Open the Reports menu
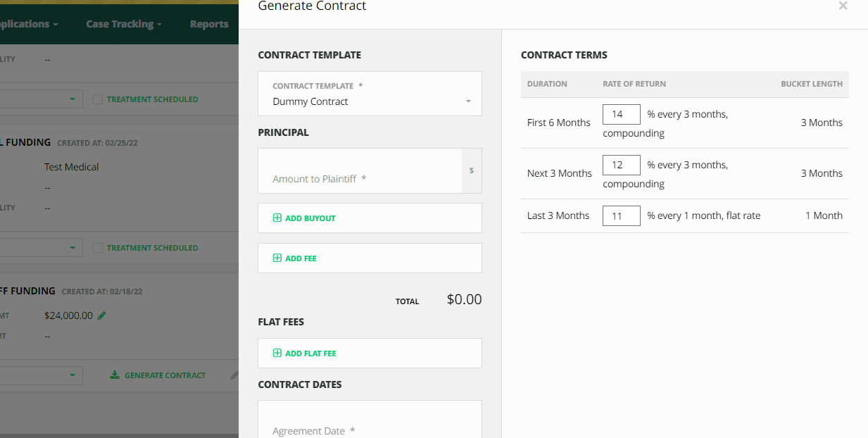Image resolution: width=868 pixels, height=438 pixels. point(208,23)
